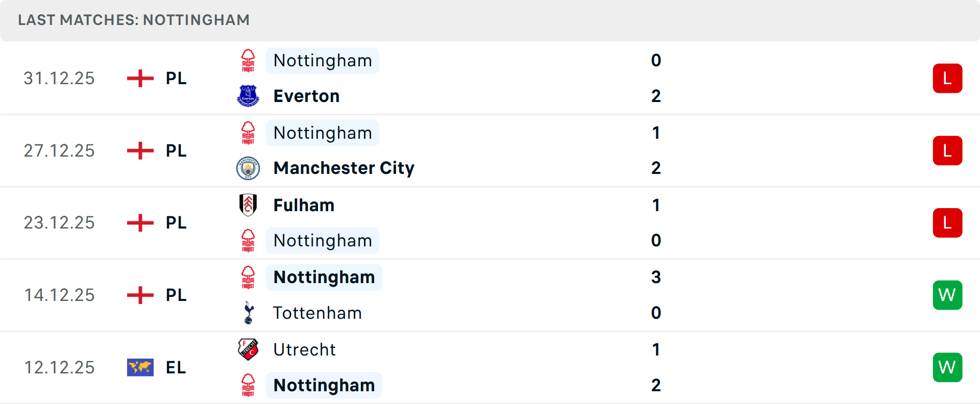Click the win badge for Utrecht match
This screenshot has width=980, height=404.
947,367
